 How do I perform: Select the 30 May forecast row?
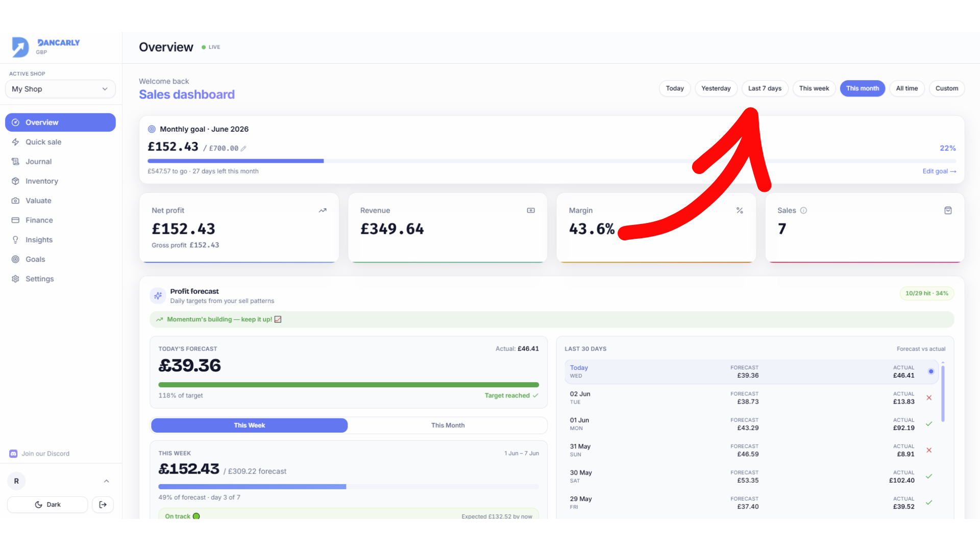tap(751, 477)
